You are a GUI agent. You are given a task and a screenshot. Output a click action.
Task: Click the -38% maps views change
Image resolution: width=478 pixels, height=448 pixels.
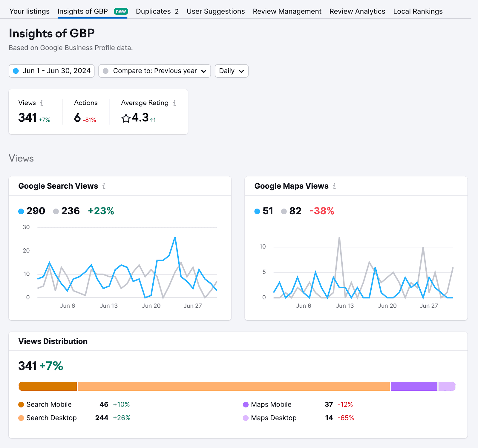tap(322, 211)
